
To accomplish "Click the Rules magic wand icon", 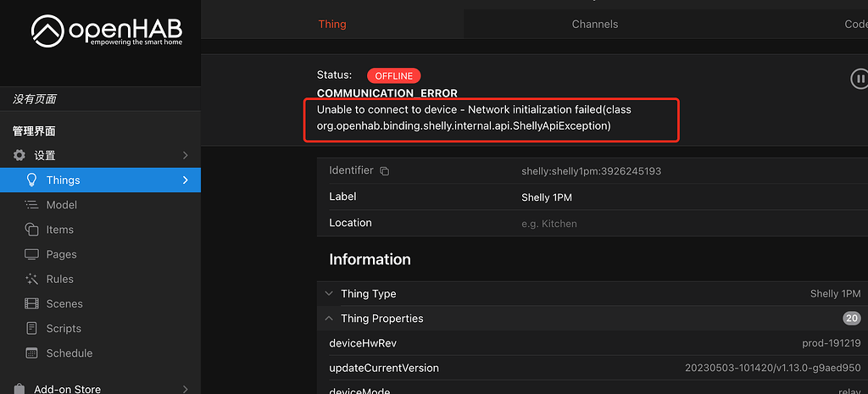I will tap(32, 279).
